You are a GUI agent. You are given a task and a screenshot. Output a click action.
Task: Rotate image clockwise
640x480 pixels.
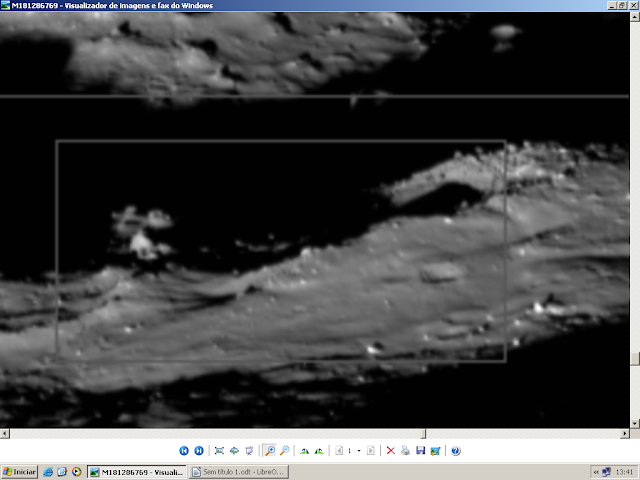(x=304, y=451)
